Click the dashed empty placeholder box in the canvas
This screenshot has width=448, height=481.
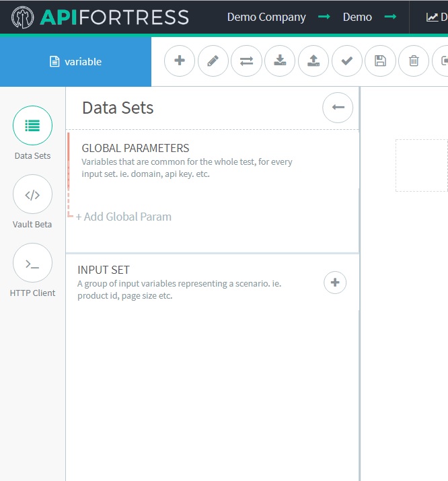tap(422, 165)
